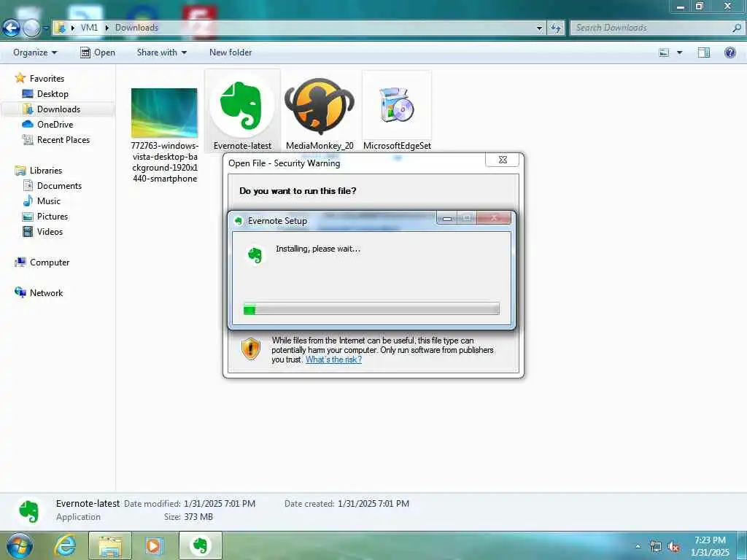
Task: Click the Evernote elephant icon in setup dialog
Action: click(255, 255)
